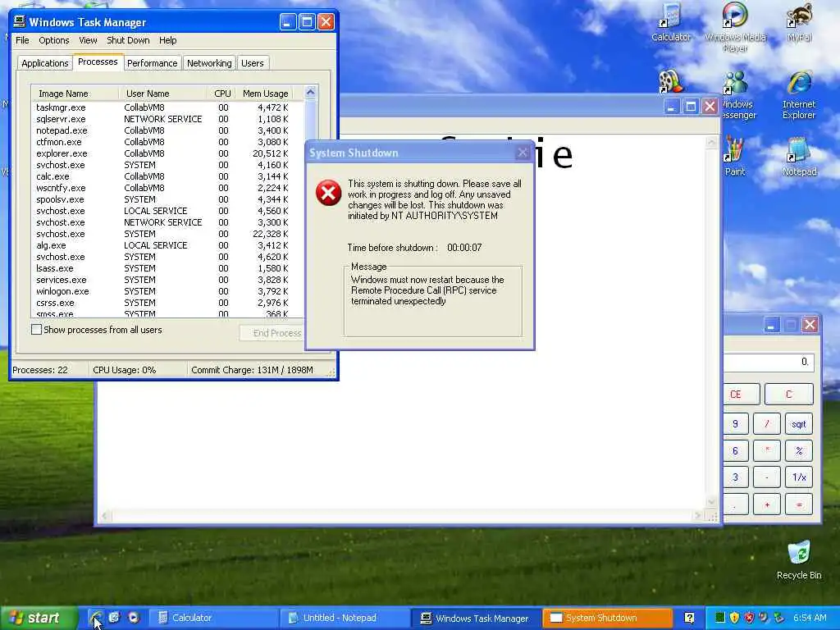Image resolution: width=840 pixels, height=630 pixels.
Task: Switch to the Users tab
Action: click(253, 63)
